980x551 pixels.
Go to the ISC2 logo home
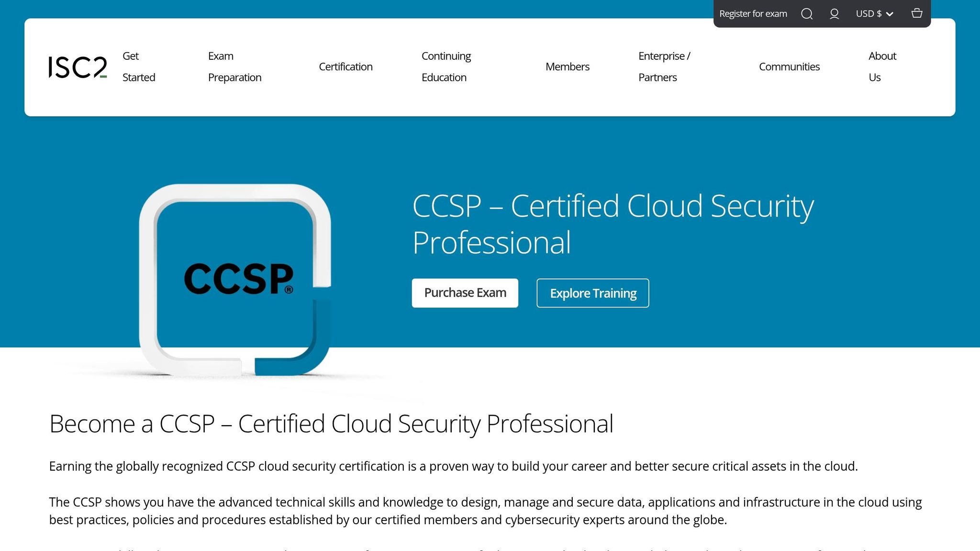point(78,67)
